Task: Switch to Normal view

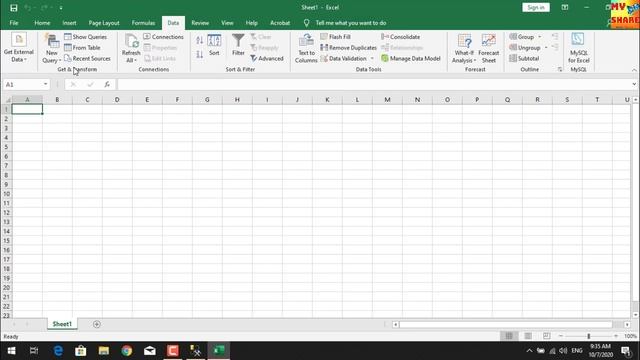Action: click(x=509, y=336)
